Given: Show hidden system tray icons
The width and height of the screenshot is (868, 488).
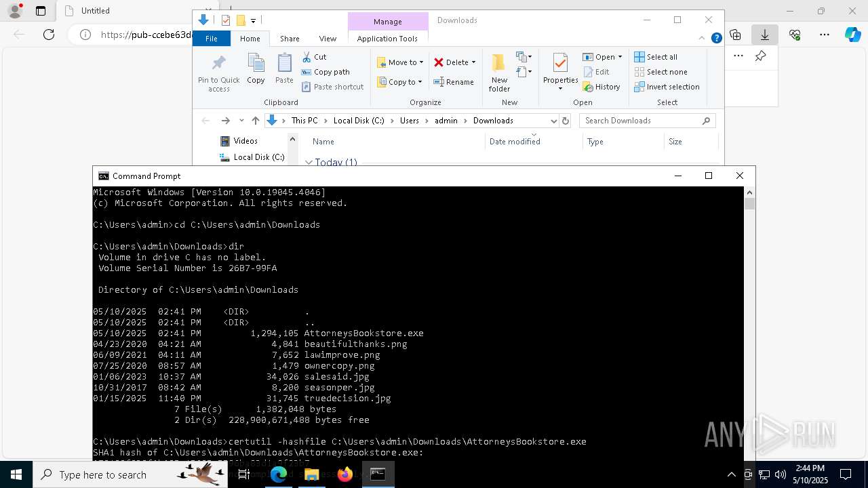Looking at the screenshot, I should 731,474.
